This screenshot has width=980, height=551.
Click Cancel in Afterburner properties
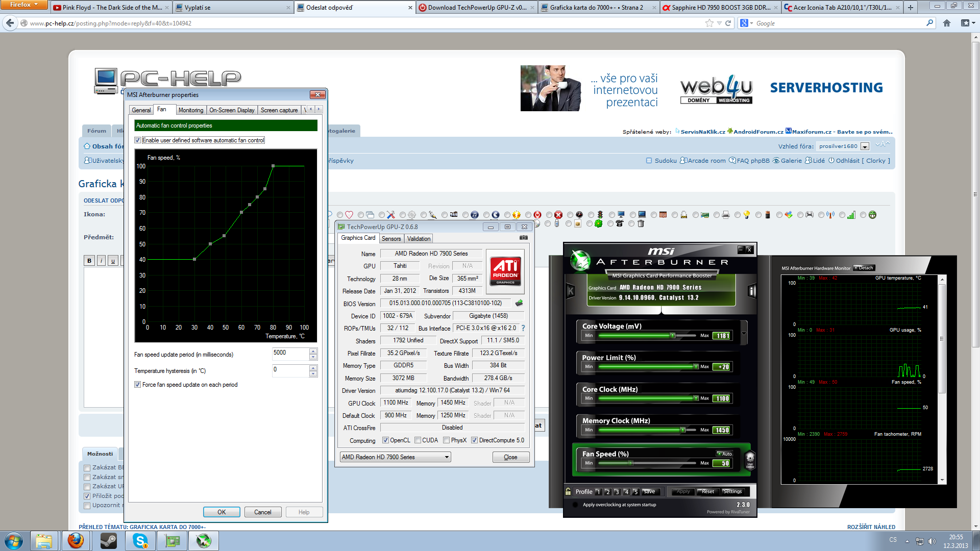click(x=263, y=512)
